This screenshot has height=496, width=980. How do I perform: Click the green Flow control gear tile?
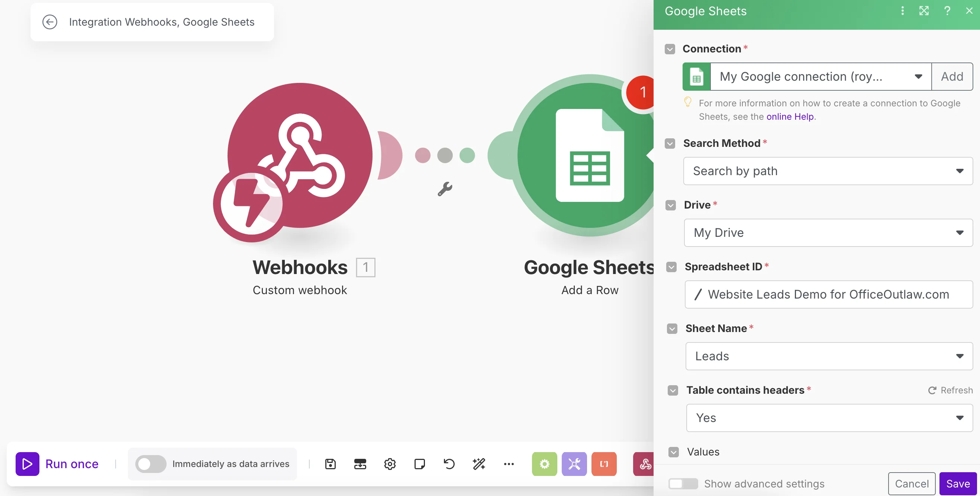pyautogui.click(x=544, y=464)
